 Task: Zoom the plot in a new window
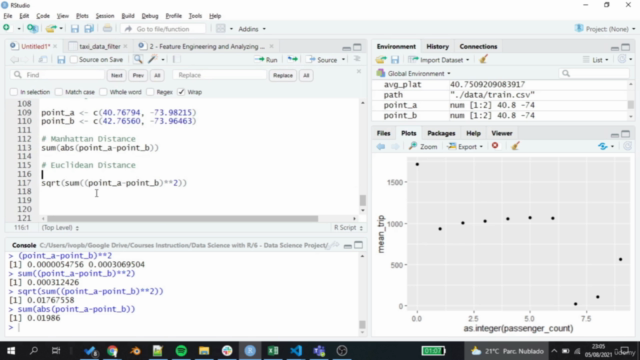coord(423,146)
